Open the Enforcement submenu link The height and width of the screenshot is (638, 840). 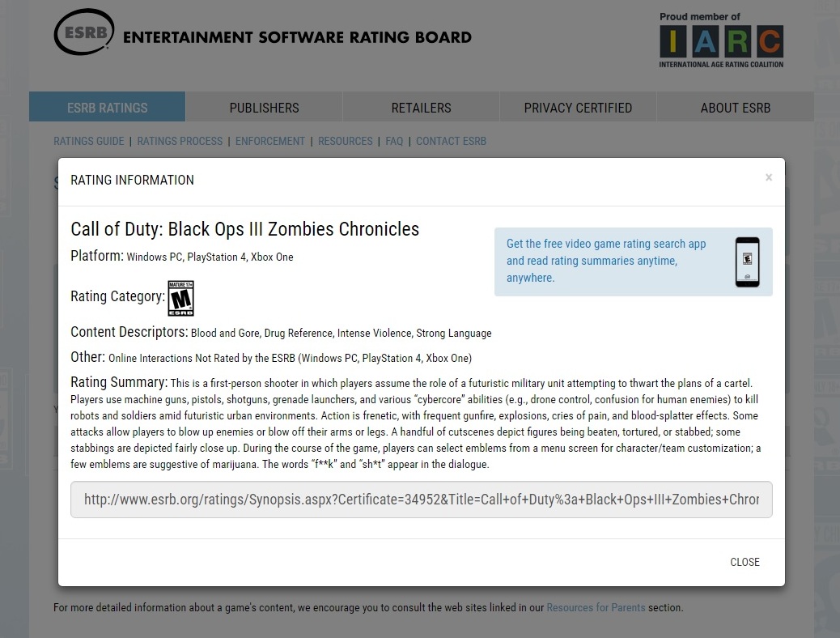(x=270, y=141)
